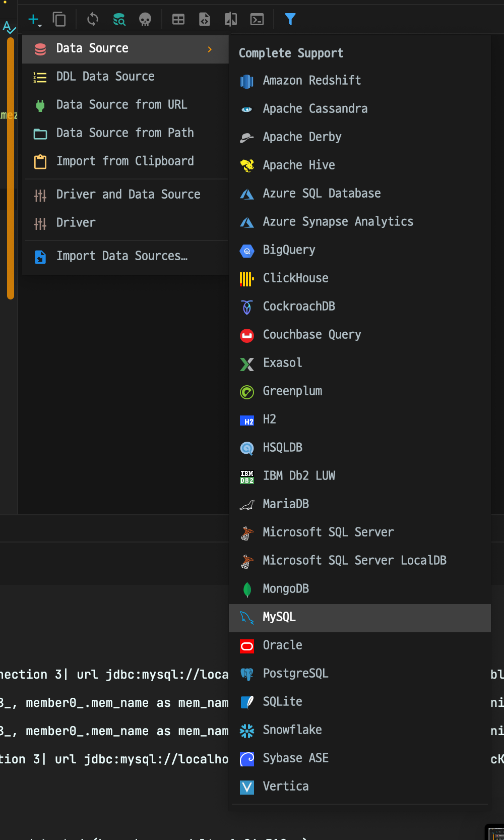The height and width of the screenshot is (840, 504).
Task: Click the Greenplum green icon
Action: pos(247,392)
